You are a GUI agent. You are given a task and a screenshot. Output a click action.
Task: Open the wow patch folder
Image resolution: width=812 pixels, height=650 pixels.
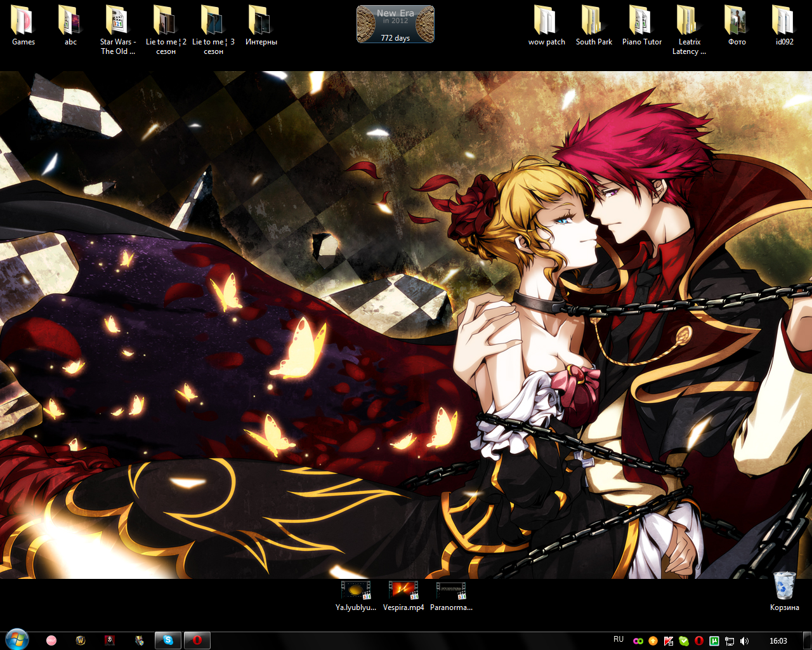click(546, 25)
